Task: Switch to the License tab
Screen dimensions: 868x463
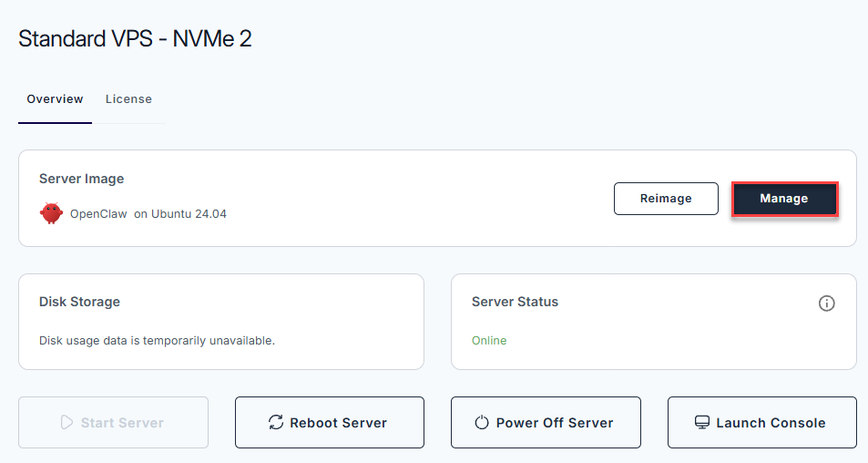Action: pos(128,99)
